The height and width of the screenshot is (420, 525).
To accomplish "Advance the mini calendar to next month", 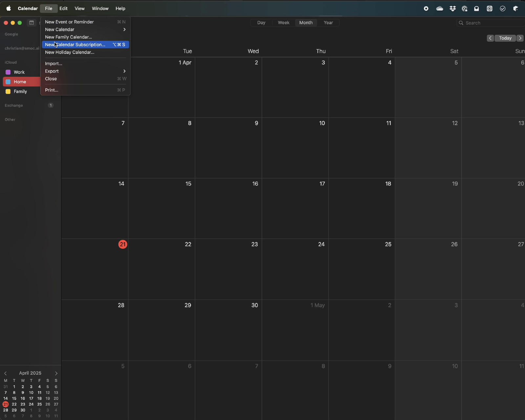I will click(x=56, y=373).
